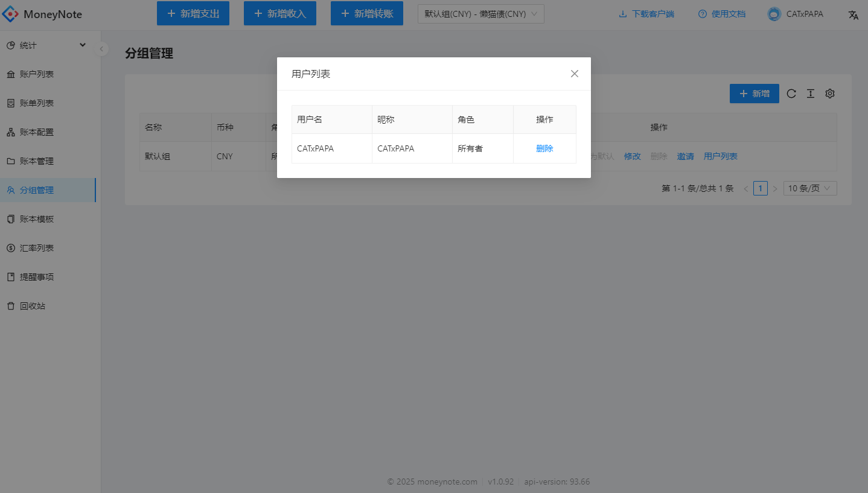
Task: Click 修改 for 默认组
Action: click(633, 156)
